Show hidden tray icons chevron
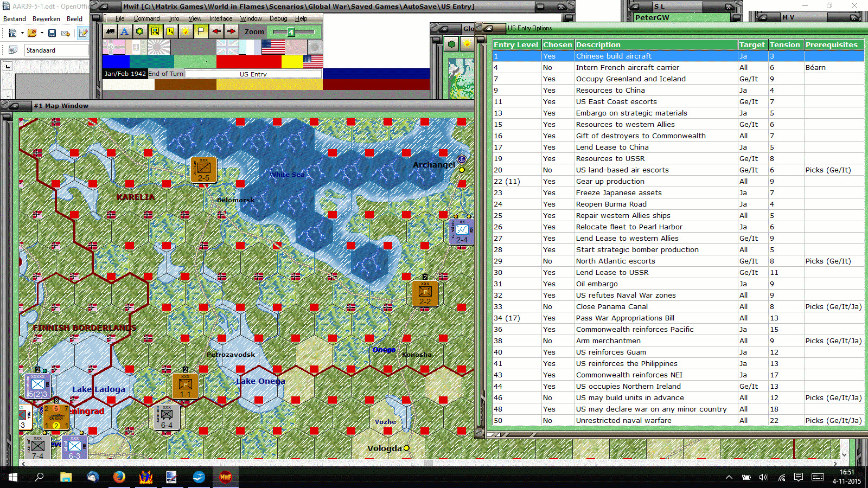Image resolution: width=868 pixels, height=488 pixels. click(729, 477)
